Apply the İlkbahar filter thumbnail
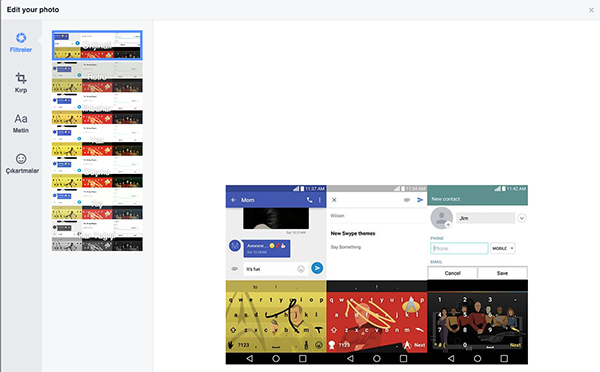 [97, 109]
